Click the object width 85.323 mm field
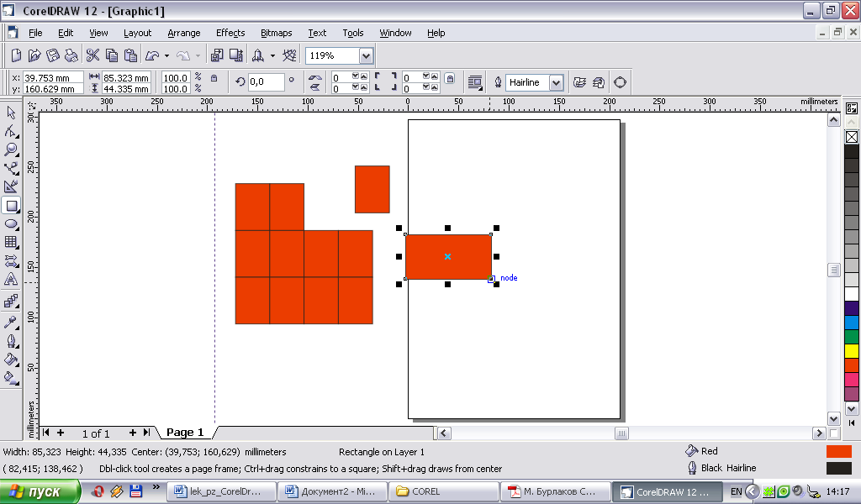Viewport: 861px width, 504px height. (126, 78)
